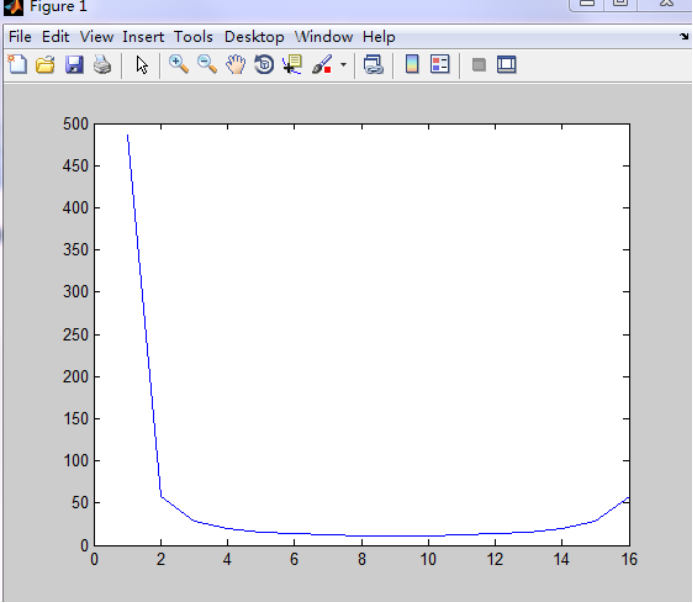Open the Tools menu
The width and height of the screenshot is (693, 603).
tap(193, 37)
